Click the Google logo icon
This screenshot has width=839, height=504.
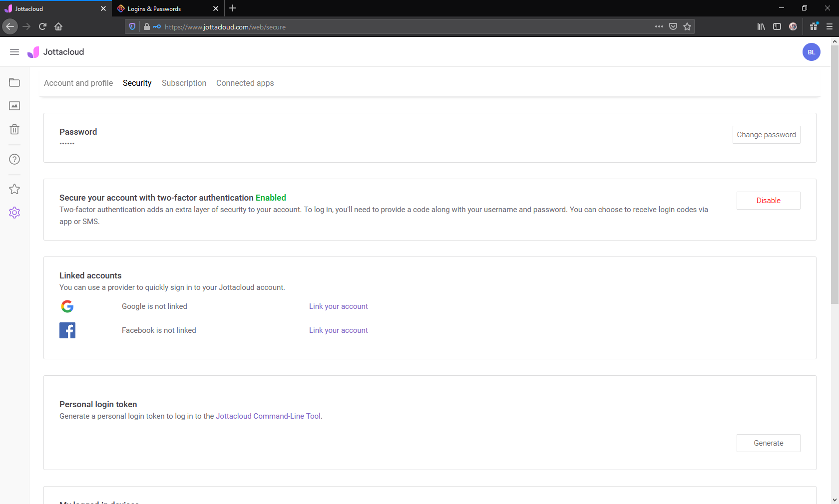67,306
